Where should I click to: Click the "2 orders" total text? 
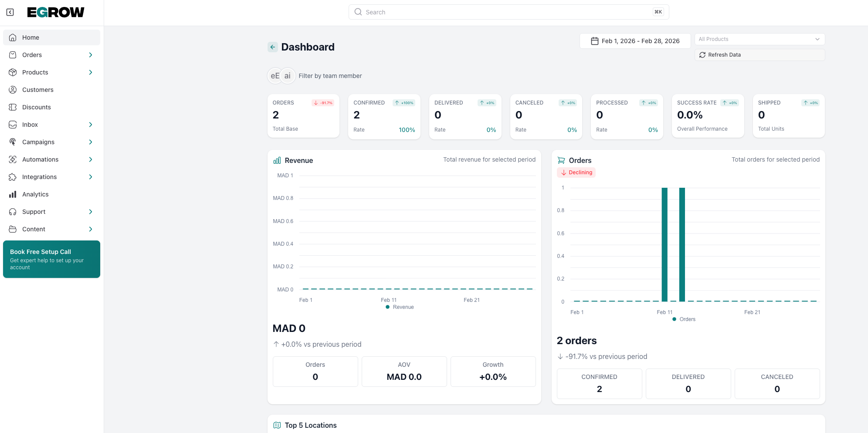[x=577, y=341]
